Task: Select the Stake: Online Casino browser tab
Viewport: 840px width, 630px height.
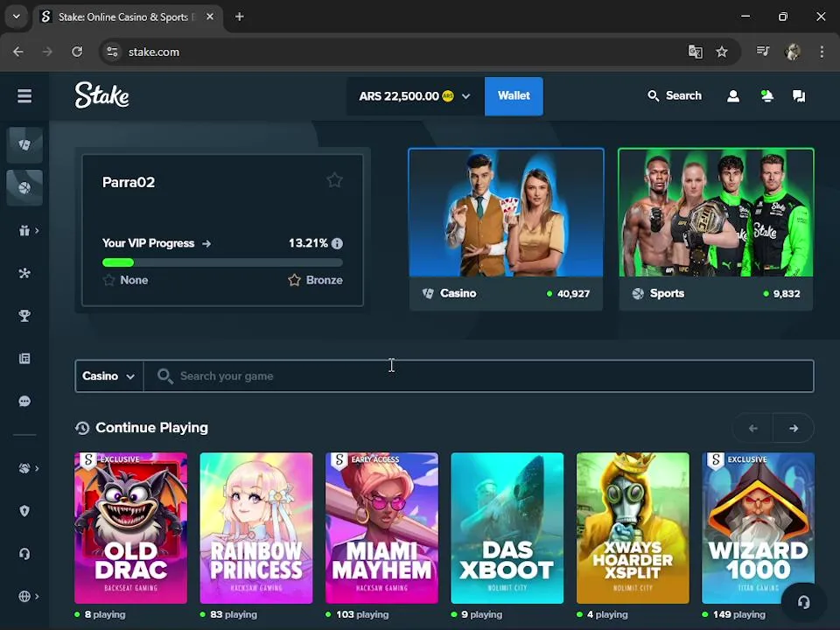Action: point(128,17)
